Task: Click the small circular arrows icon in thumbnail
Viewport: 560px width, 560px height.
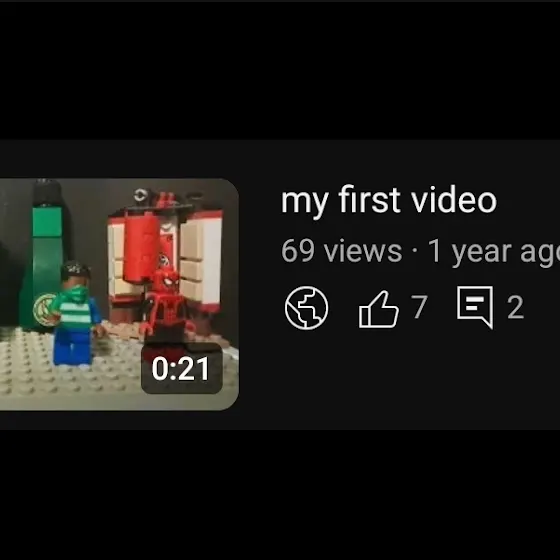Action: pyautogui.click(x=140, y=195)
